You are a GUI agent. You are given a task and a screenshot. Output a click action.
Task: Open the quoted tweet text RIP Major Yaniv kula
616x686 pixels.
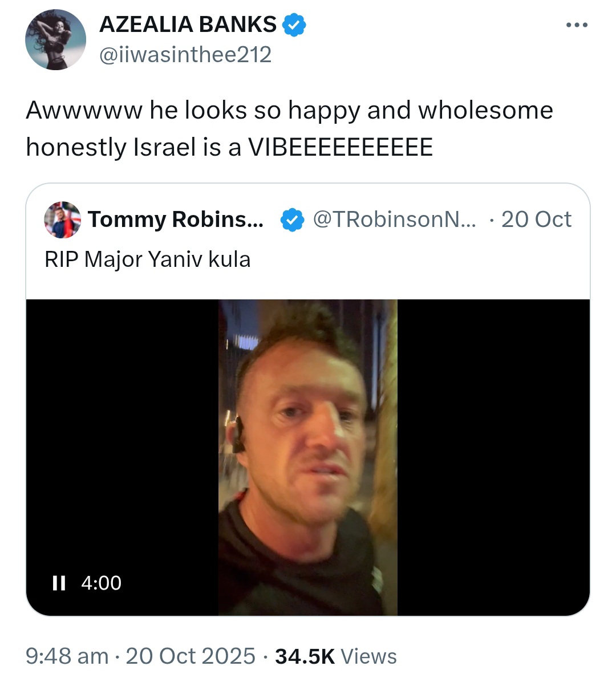tap(148, 259)
